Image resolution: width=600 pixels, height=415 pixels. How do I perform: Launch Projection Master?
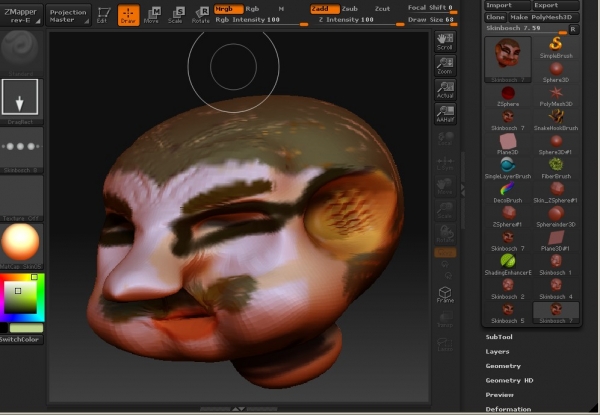[68, 15]
